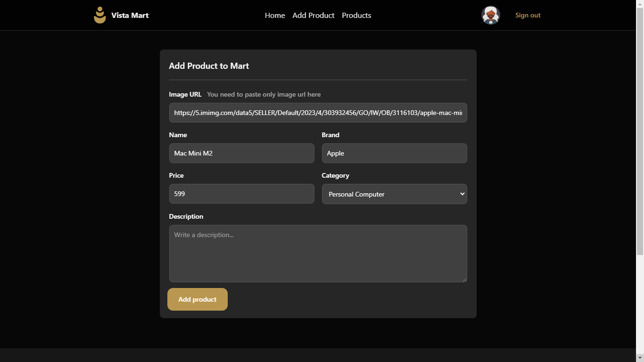Sign out of the account
644x362 pixels.
tap(528, 15)
